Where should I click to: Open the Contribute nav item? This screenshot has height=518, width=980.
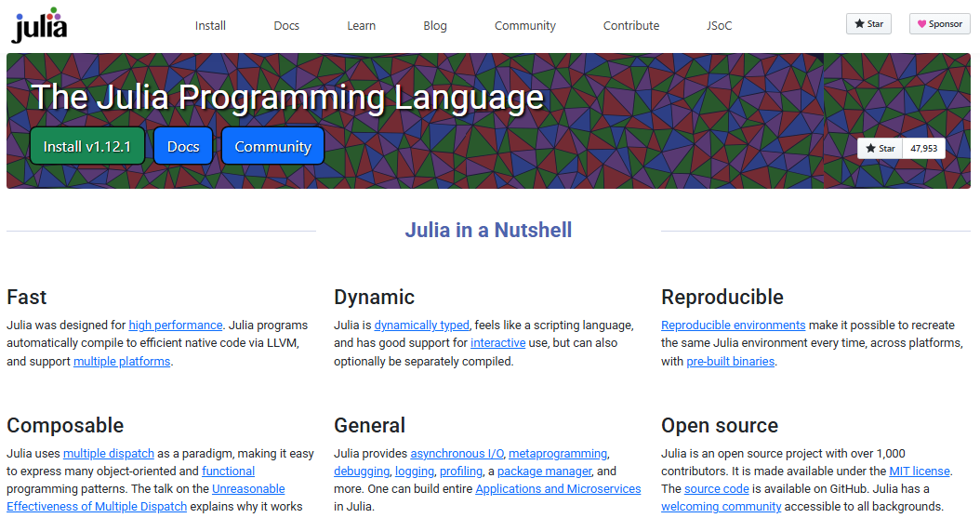[631, 26]
